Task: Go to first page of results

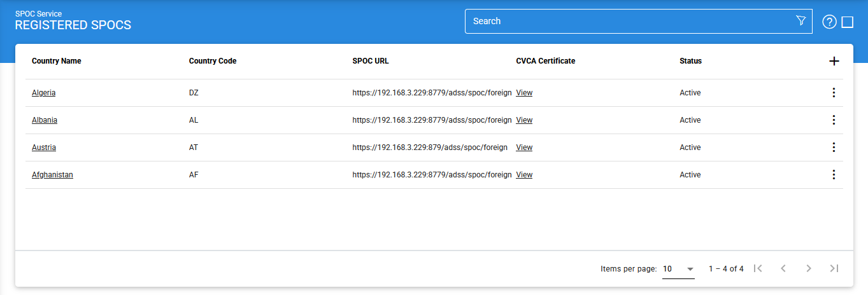Action: [758, 268]
